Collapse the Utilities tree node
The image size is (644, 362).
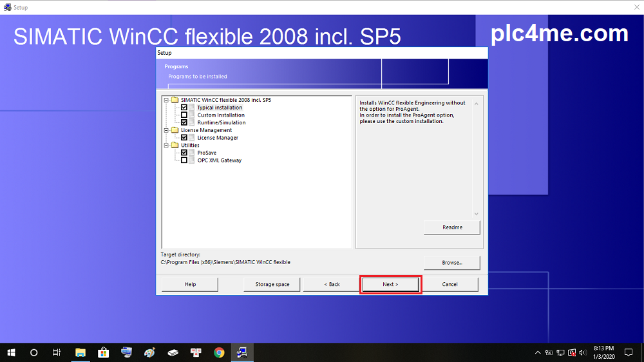pos(166,145)
